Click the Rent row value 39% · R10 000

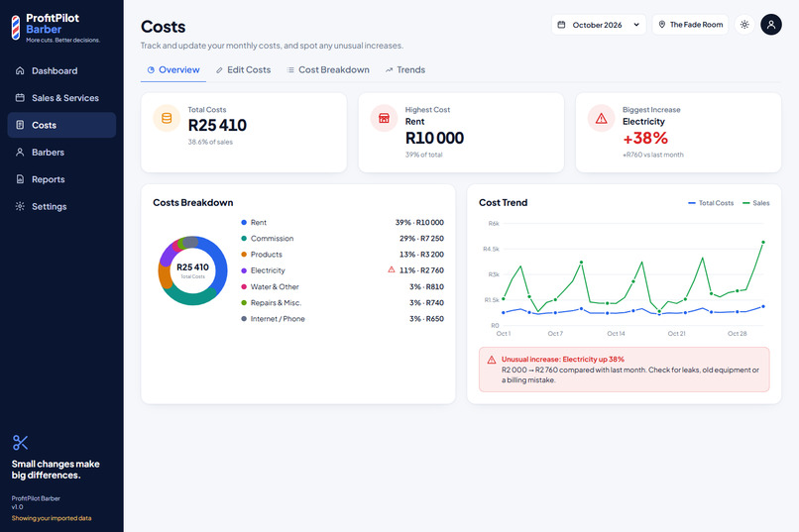pos(419,223)
